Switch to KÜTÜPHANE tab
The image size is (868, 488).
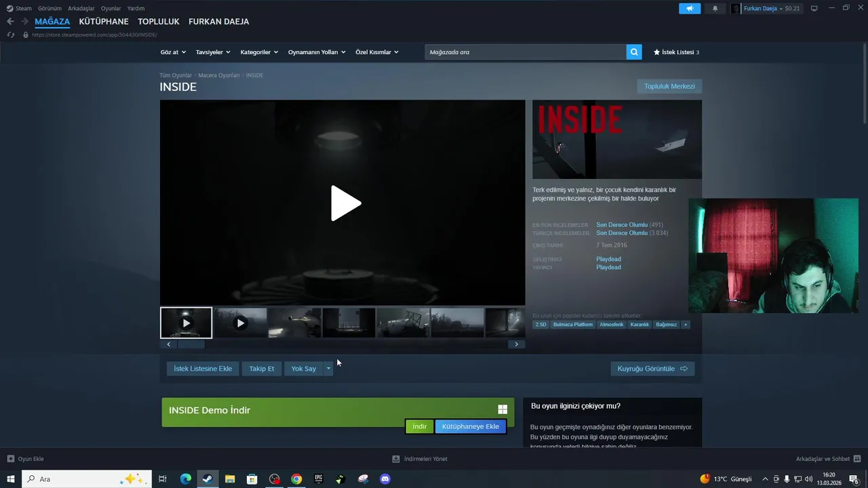(104, 22)
